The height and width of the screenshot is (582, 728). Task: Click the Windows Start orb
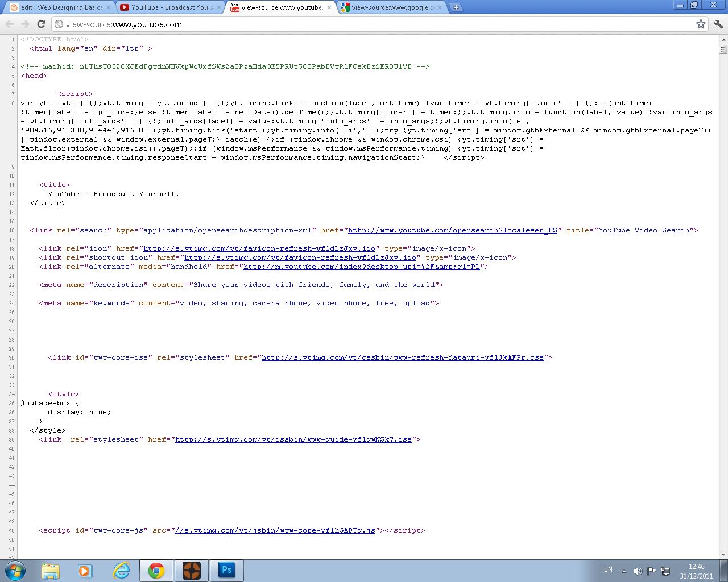[16, 570]
